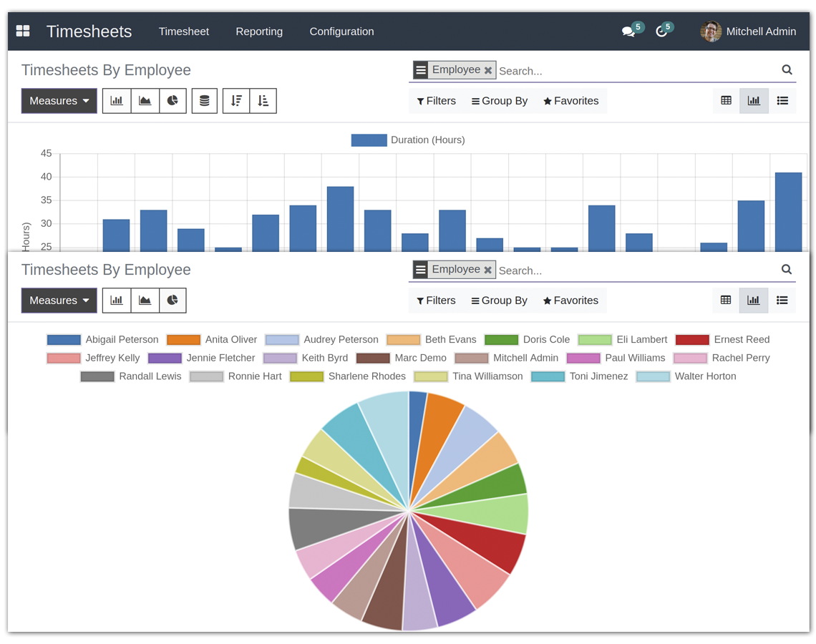816x644 pixels.
Task: Select line chart icon in lower toolbar
Action: tap(145, 301)
